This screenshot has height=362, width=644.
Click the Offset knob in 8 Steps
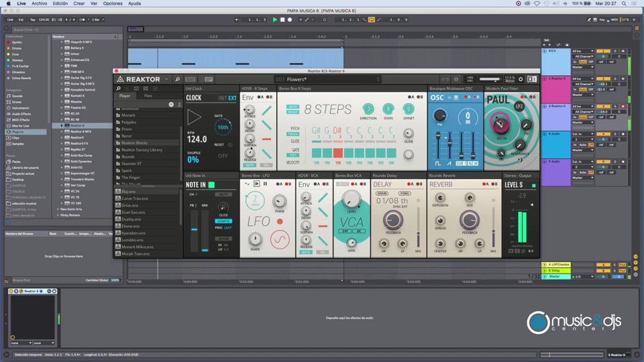pos(409,109)
